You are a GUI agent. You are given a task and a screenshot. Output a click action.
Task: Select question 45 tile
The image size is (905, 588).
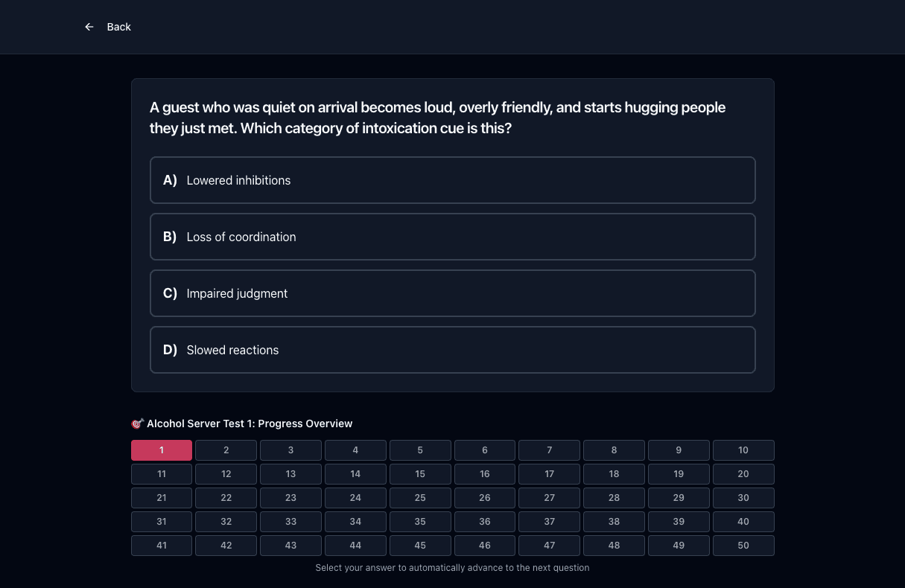420,546
